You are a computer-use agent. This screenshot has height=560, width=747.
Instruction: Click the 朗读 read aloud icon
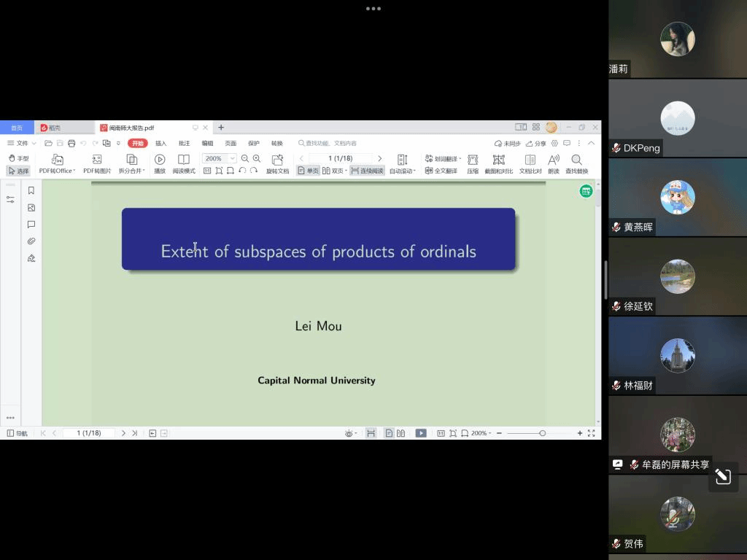554,160
